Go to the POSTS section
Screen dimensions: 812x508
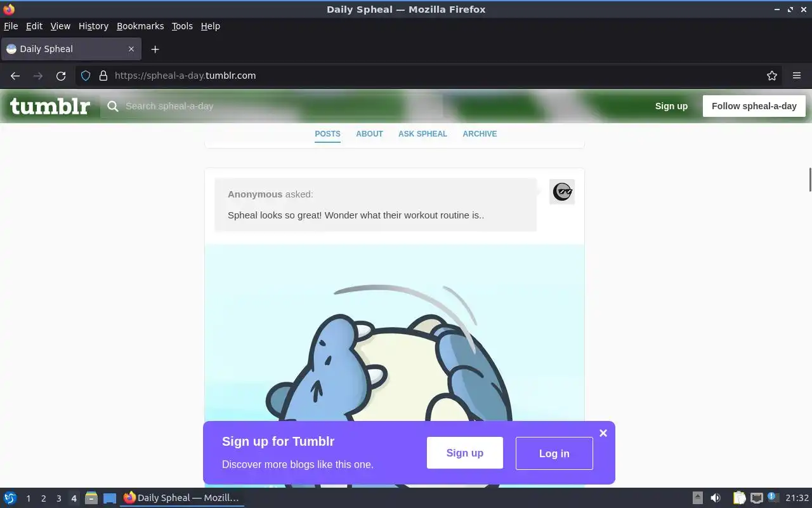pyautogui.click(x=327, y=134)
